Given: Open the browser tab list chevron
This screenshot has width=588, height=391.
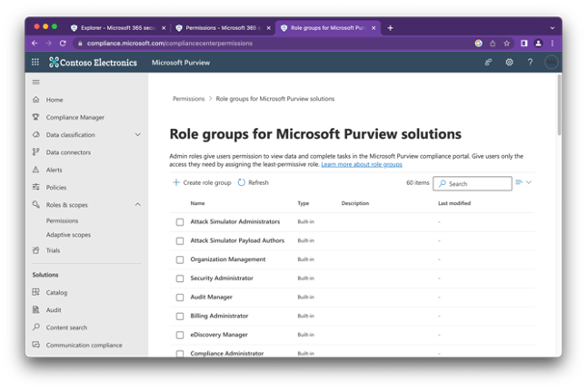Looking at the screenshot, I should point(552,28).
